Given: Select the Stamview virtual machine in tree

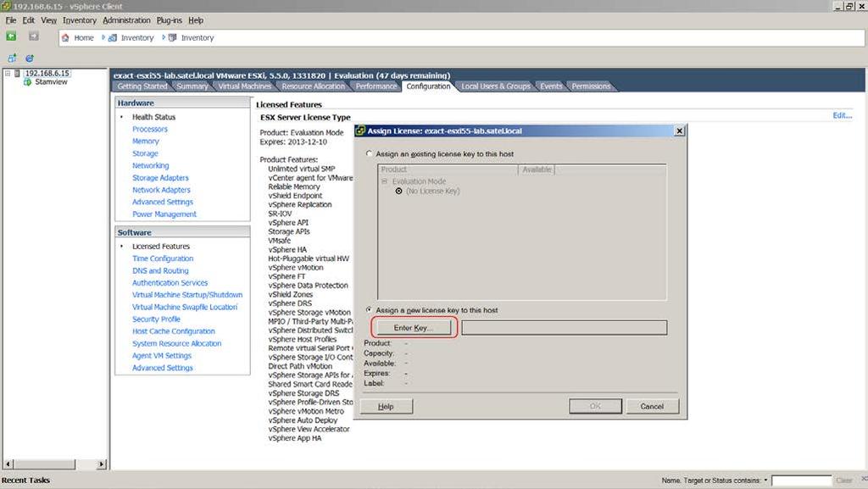Looking at the screenshot, I should point(51,82).
